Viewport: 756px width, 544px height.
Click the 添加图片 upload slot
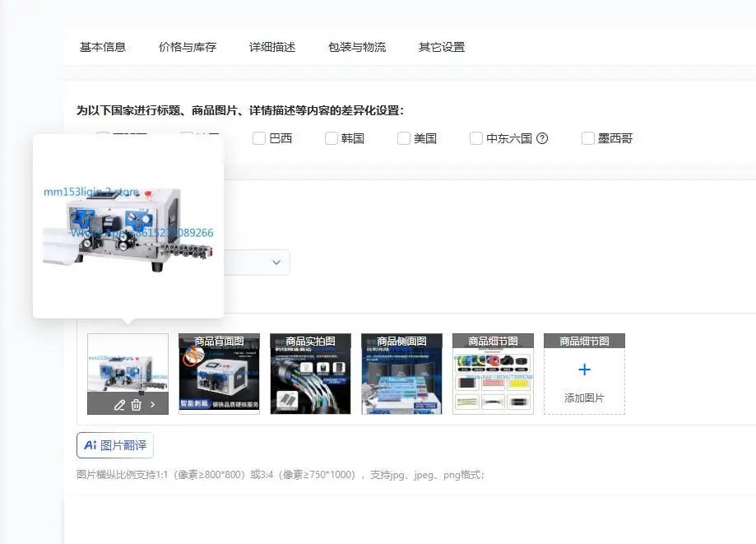(x=584, y=374)
